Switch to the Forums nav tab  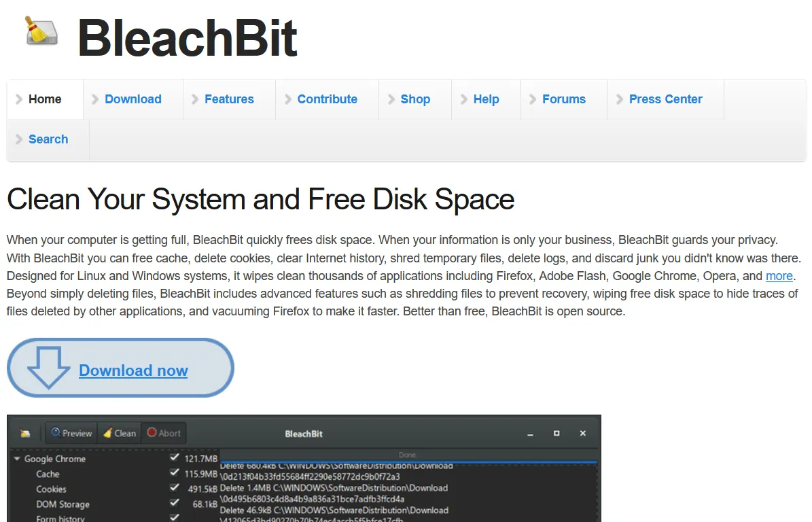coord(563,99)
